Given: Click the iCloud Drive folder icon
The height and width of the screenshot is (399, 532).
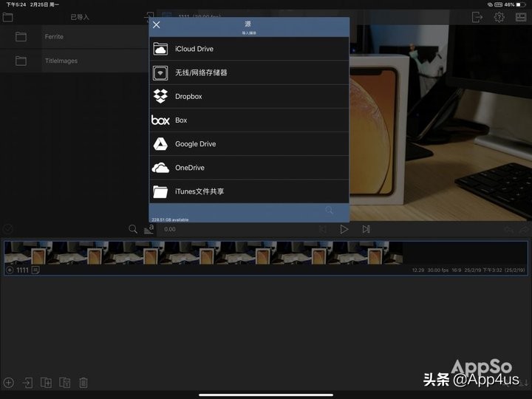Looking at the screenshot, I should click(160, 49).
